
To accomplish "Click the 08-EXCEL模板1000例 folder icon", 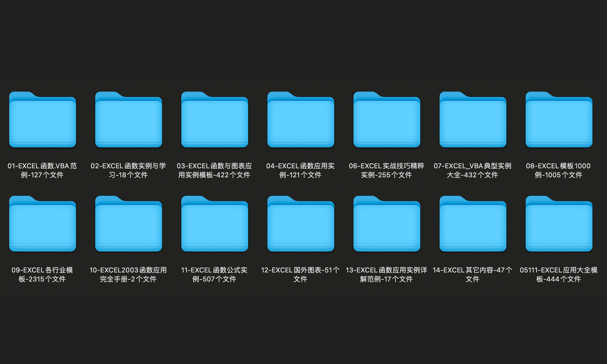I will [559, 120].
